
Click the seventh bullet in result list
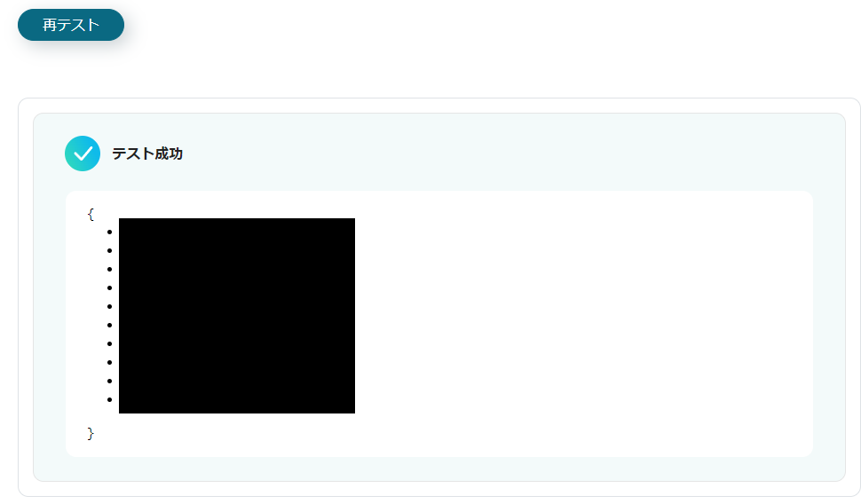pos(110,344)
